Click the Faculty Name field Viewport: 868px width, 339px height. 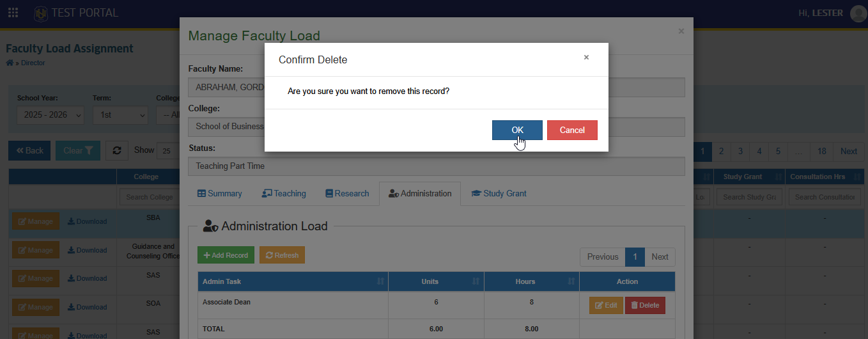(437, 88)
